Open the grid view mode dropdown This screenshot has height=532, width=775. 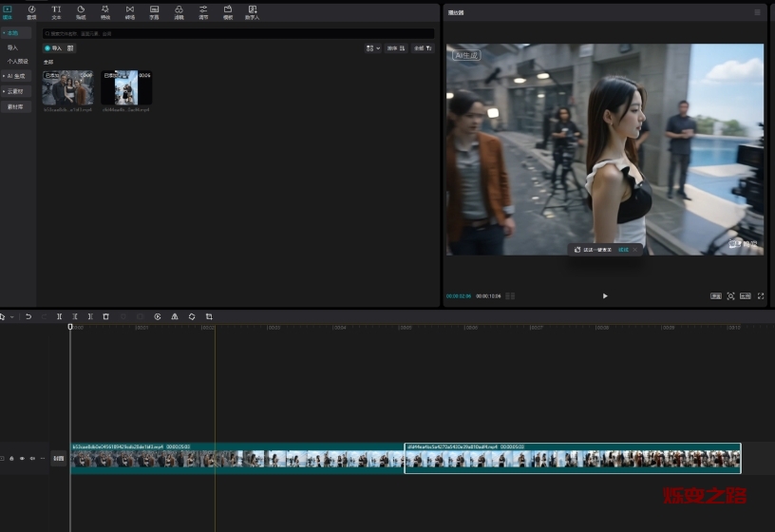[372, 47]
